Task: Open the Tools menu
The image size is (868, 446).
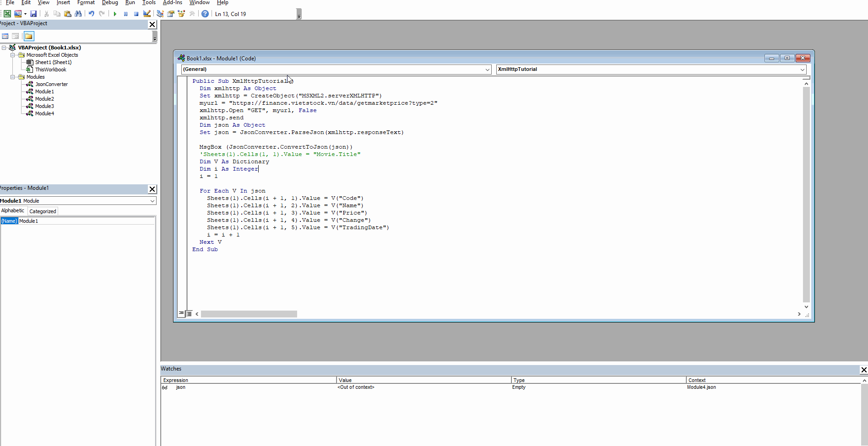Action: click(x=149, y=3)
